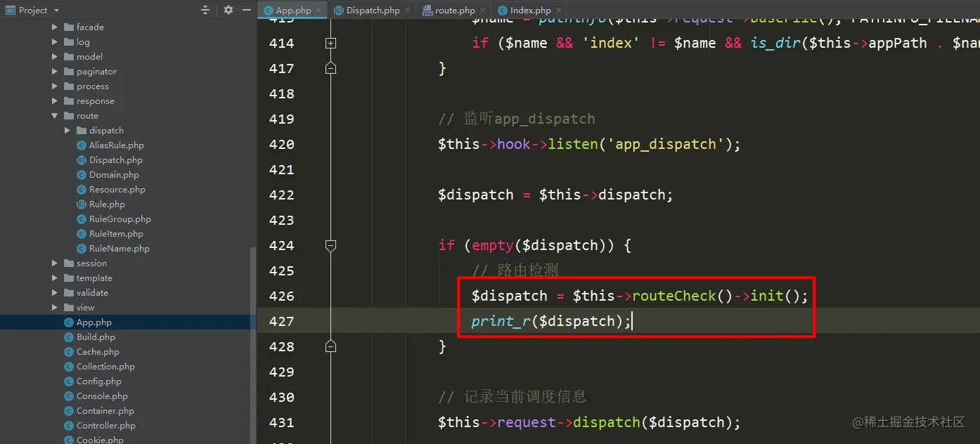This screenshot has height=444, width=980.
Task: Select the model folder icon
Action: (69, 57)
